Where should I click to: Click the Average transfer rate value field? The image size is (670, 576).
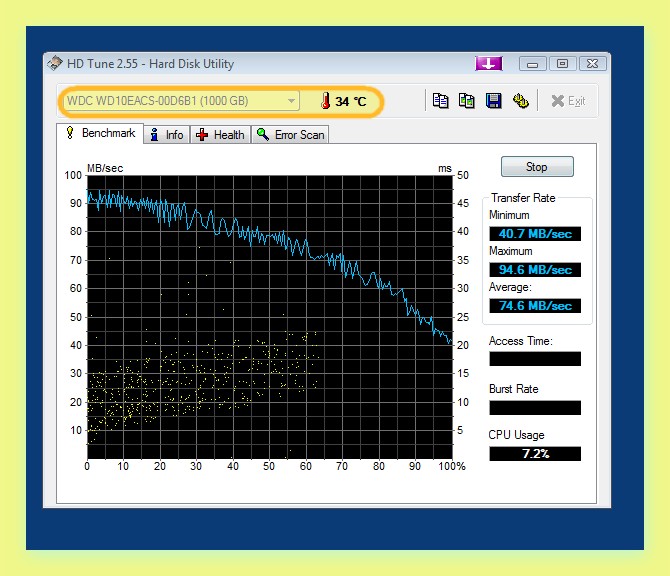(x=535, y=306)
